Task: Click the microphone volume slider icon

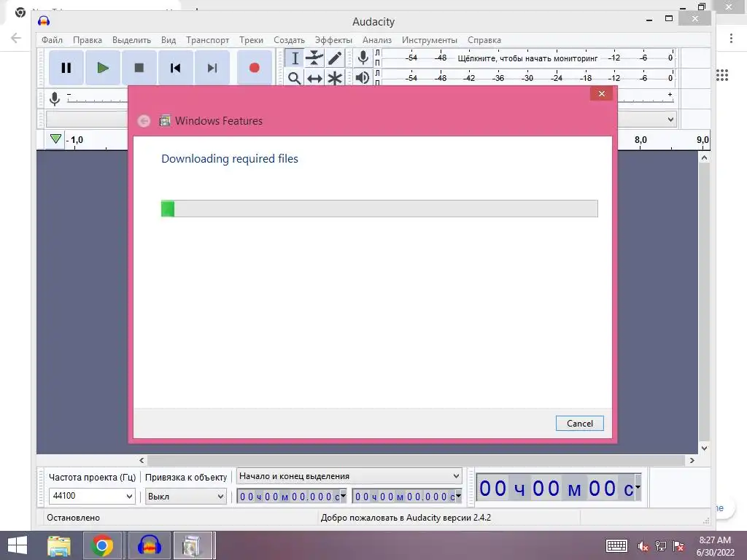Action: pos(55,99)
